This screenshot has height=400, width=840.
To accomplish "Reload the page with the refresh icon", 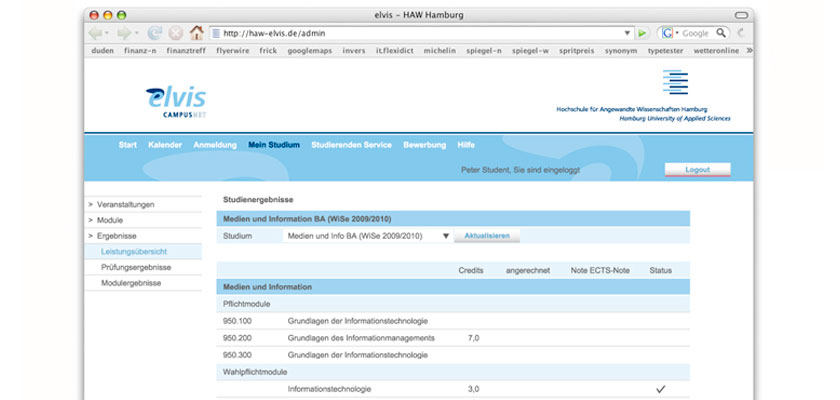I will pyautogui.click(x=154, y=33).
